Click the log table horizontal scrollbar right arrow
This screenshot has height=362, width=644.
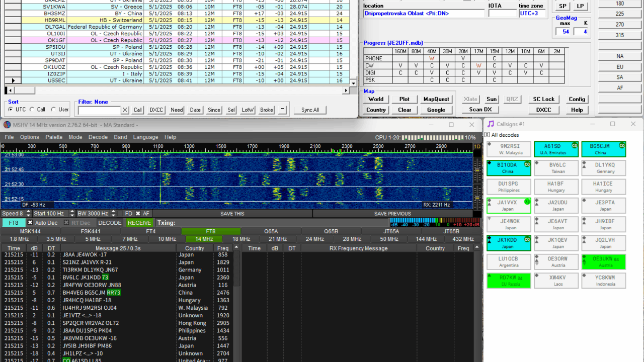pos(346,90)
